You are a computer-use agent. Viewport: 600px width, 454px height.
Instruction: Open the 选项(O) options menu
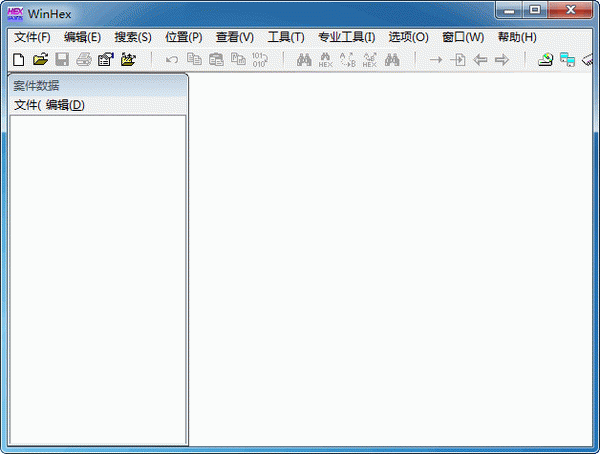408,37
